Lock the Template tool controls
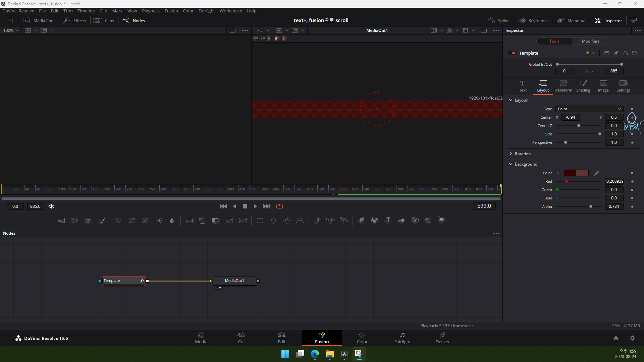This screenshot has height=362, width=644. pos(626,53)
